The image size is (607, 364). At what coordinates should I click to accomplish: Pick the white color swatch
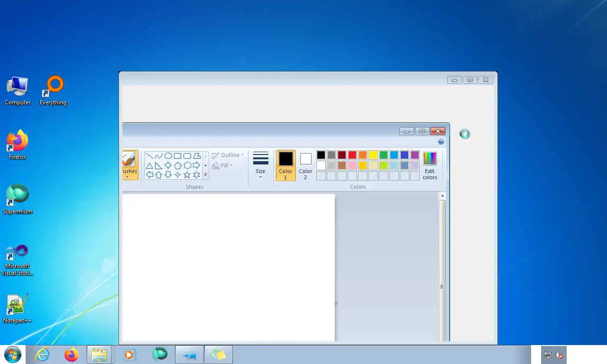click(x=321, y=165)
